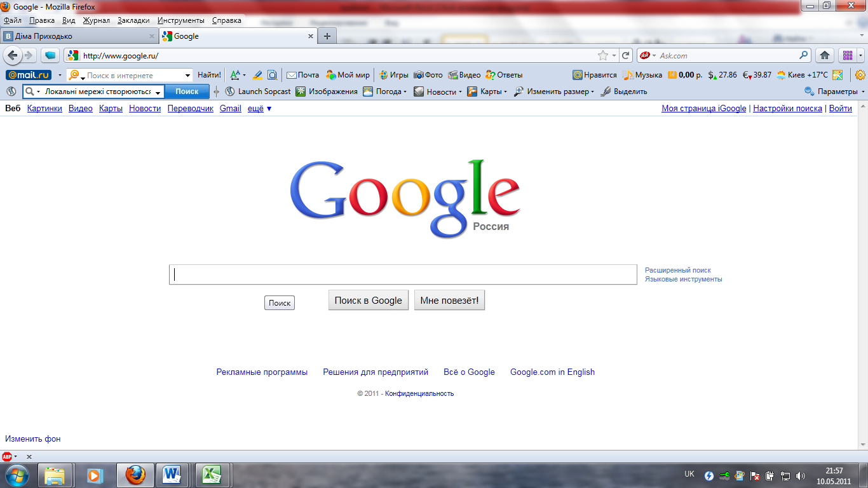Bookmark this page with the star icon
The width and height of the screenshot is (868, 488).
(603, 55)
